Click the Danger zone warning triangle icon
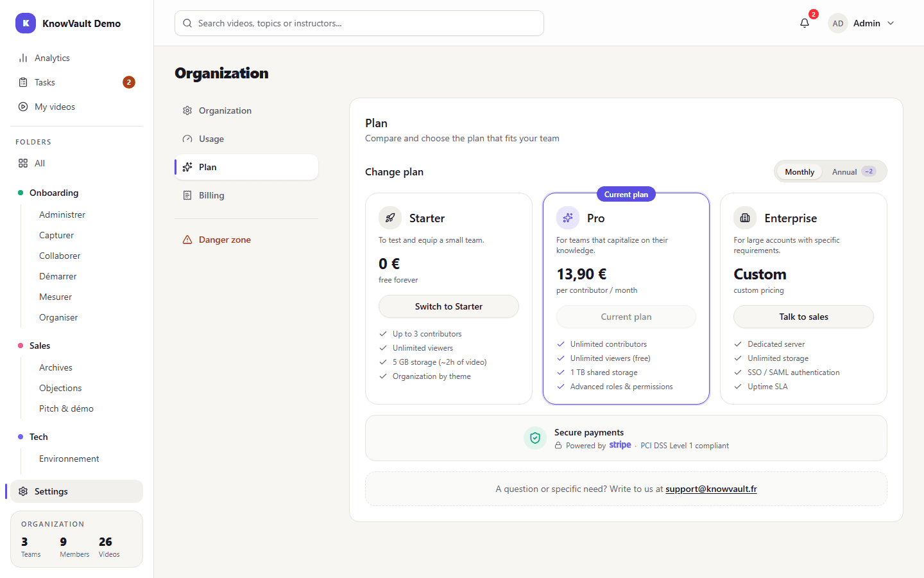The width and height of the screenshot is (924, 578). [x=187, y=240]
